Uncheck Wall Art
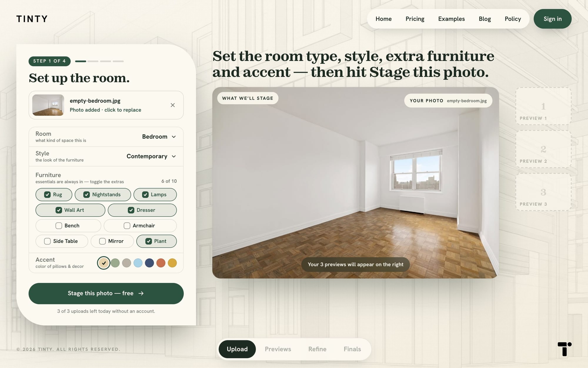This screenshot has height=368, width=588. point(70,210)
